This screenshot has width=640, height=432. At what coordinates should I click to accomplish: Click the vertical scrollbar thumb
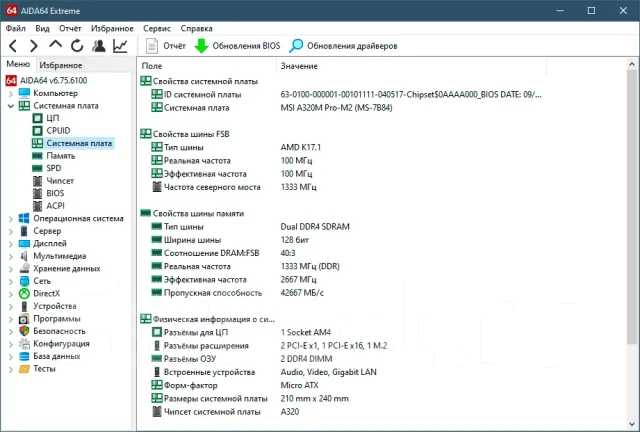click(631, 207)
